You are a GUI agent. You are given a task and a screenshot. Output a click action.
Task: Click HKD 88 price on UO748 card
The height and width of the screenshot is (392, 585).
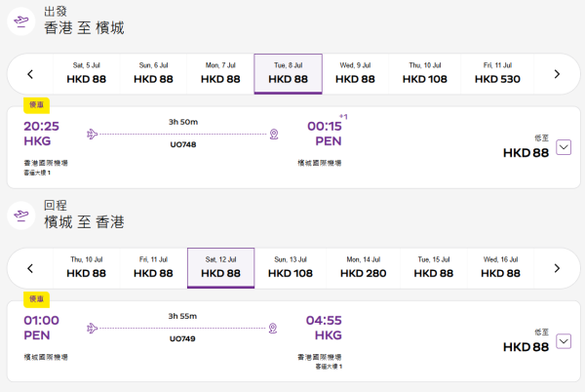pyautogui.click(x=526, y=153)
